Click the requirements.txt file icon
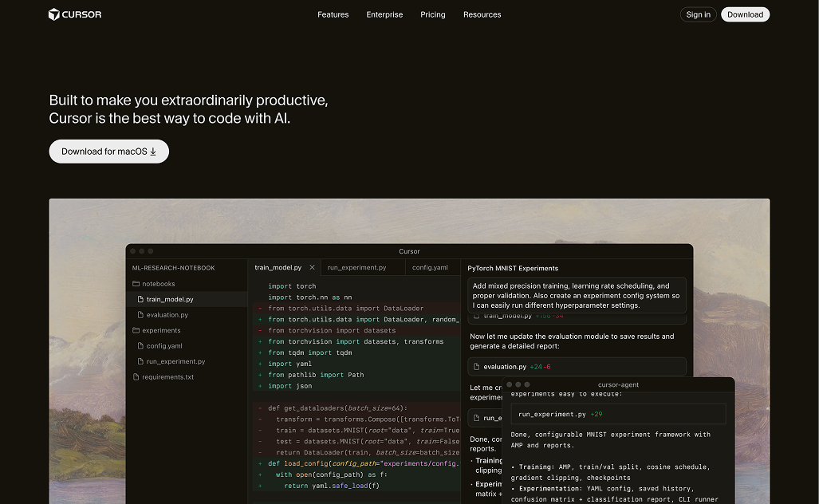The width and height of the screenshot is (819, 504). pos(136,377)
